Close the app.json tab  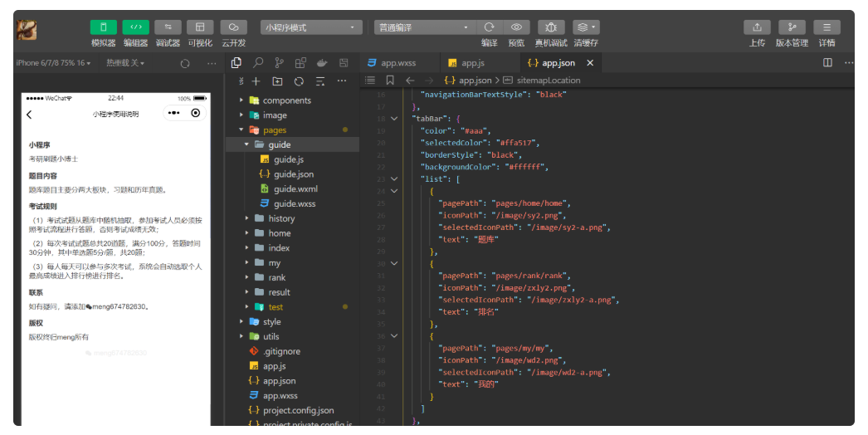point(590,63)
